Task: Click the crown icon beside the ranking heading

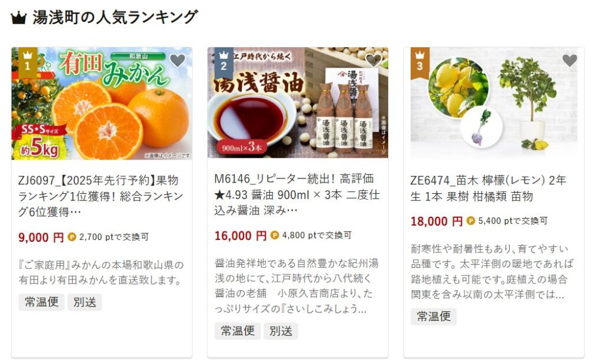Action: pyautogui.click(x=18, y=18)
